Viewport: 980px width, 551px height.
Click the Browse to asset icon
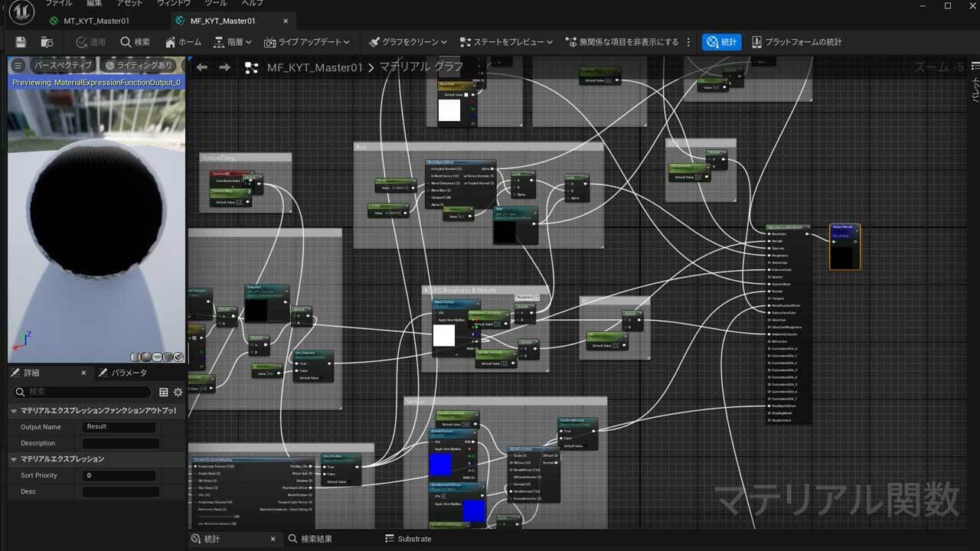[x=47, y=42]
